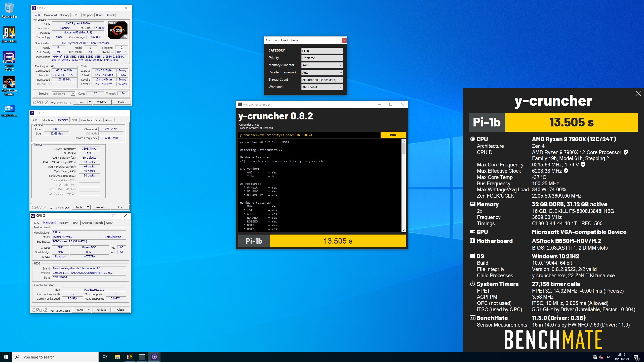Click the Max Effective Clock verified shield
The width and height of the screenshot is (644, 362).
pos(566,171)
